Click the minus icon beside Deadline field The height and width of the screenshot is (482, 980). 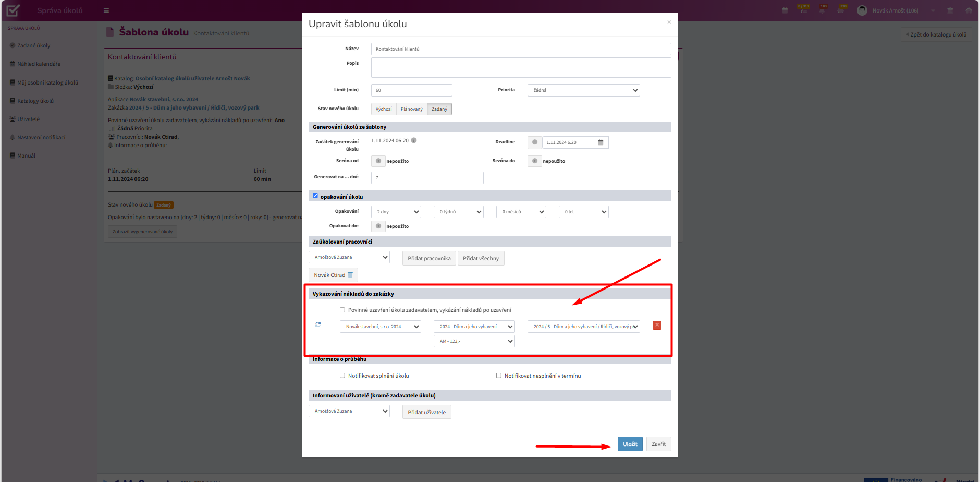click(535, 142)
